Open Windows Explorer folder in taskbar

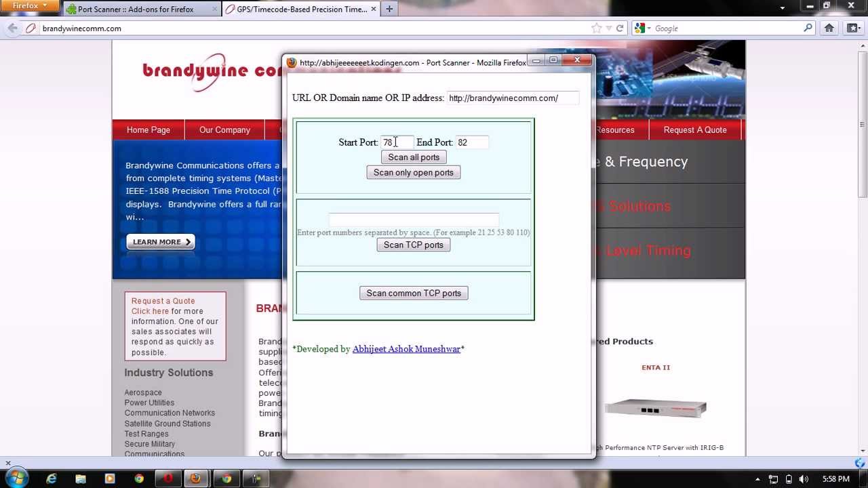tap(81, 479)
